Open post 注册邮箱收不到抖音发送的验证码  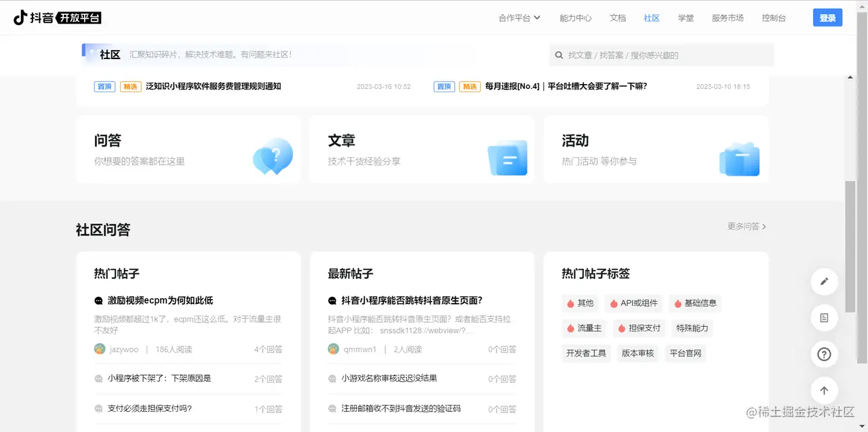click(x=401, y=409)
